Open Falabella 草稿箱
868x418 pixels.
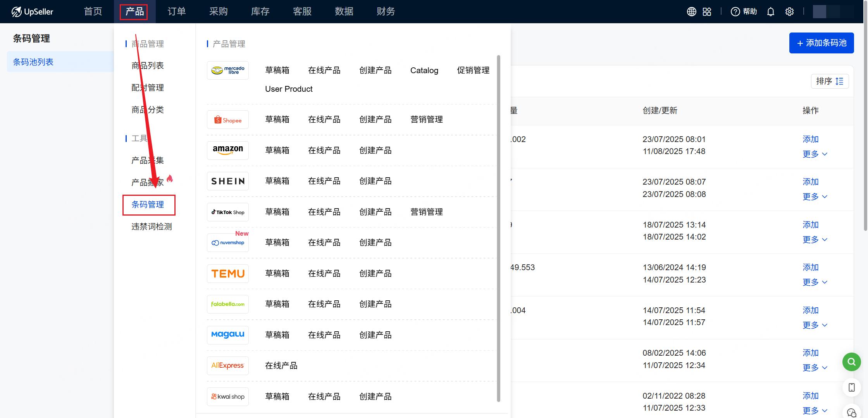(x=277, y=304)
